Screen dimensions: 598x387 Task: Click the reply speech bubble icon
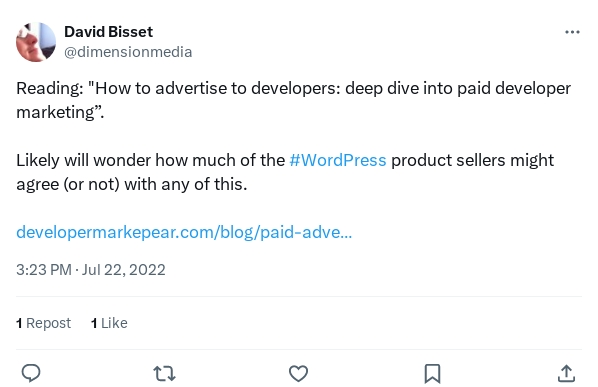[31, 373]
